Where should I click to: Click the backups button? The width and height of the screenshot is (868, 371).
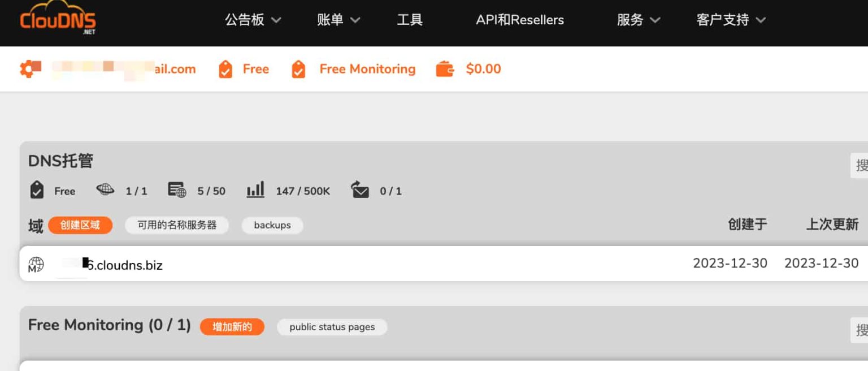point(272,225)
